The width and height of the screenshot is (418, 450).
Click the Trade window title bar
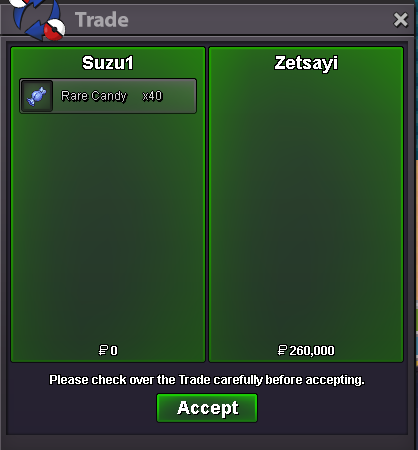tap(233, 20)
